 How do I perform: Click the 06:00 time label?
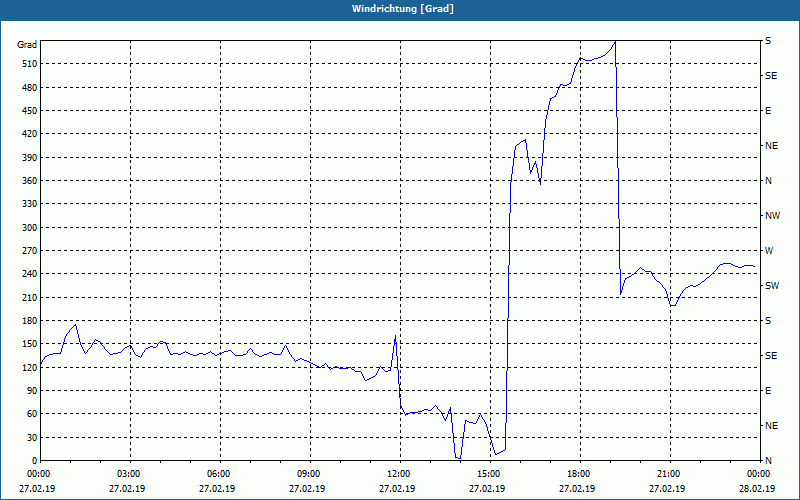217,474
